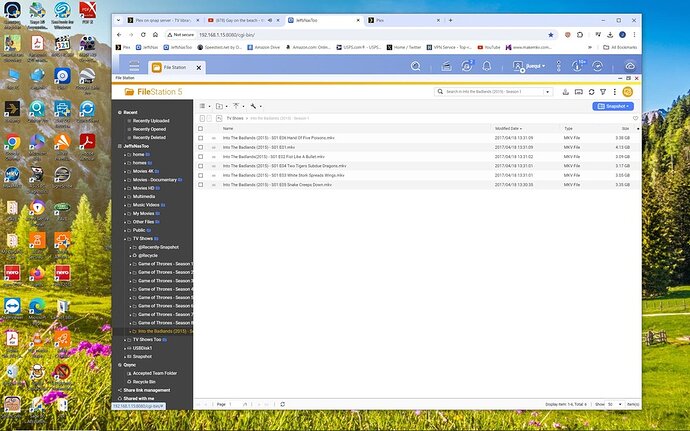Open Google Chrome desktop icon
Screen dimensions: 690x431
point(12,142)
